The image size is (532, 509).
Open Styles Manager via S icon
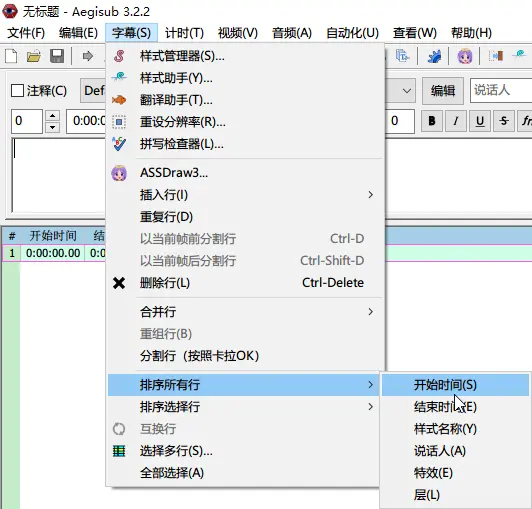119,56
